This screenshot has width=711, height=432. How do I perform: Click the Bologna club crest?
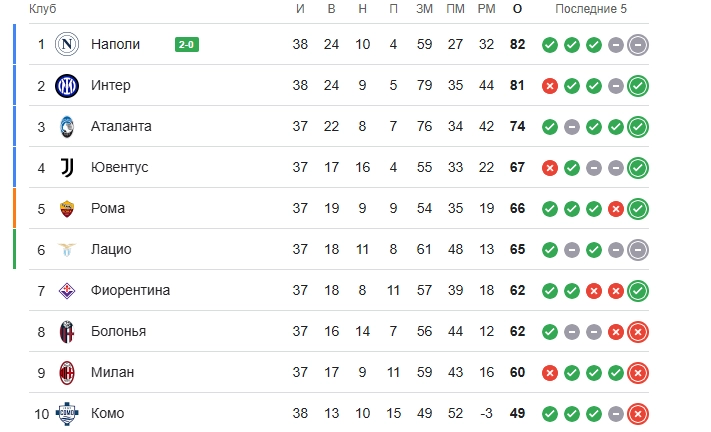pos(67,332)
